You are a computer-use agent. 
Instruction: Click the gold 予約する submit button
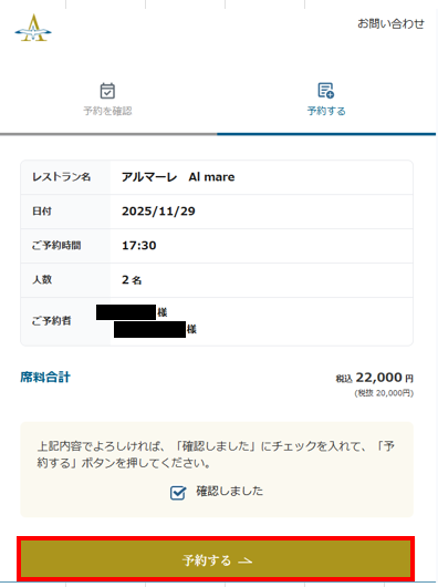[216, 559]
